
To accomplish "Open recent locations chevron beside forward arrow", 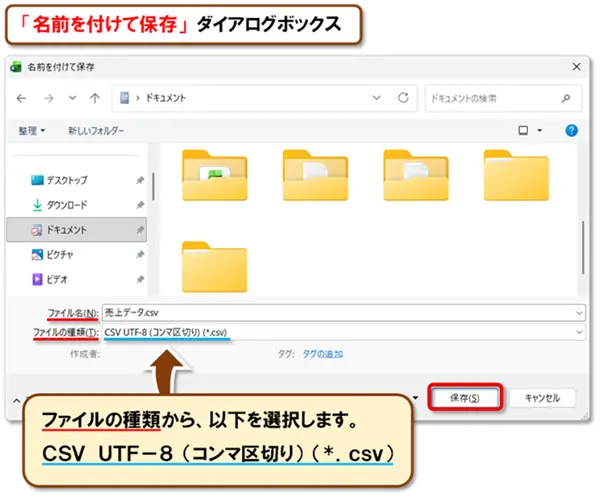I will point(72,98).
